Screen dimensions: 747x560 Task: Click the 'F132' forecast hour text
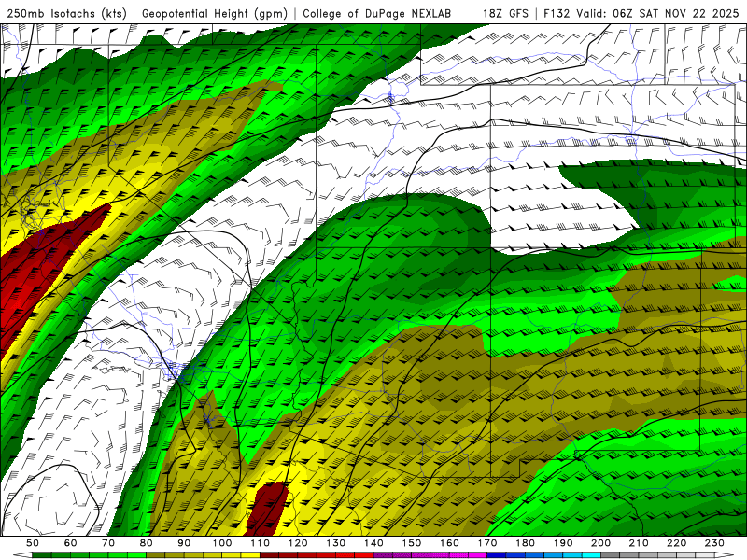click(557, 13)
